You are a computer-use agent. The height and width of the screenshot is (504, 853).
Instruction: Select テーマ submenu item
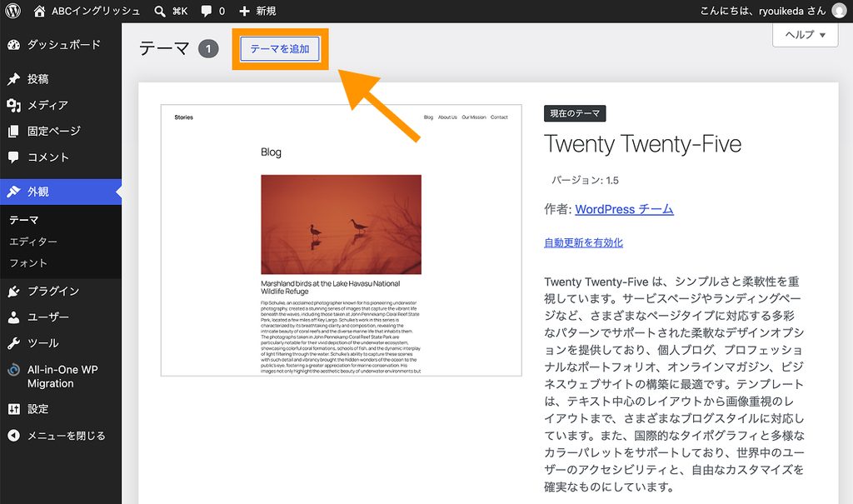pyautogui.click(x=24, y=220)
